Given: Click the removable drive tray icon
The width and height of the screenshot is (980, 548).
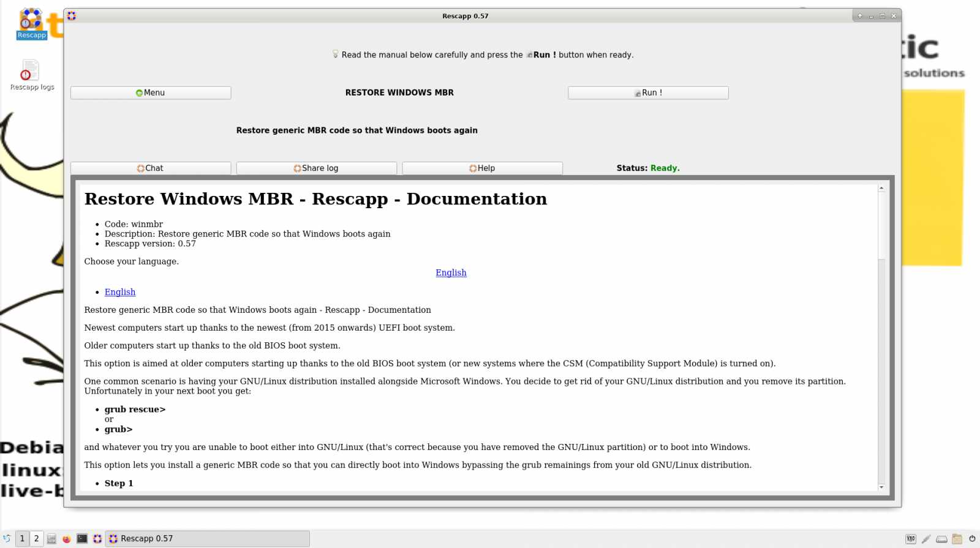Looking at the screenshot, I should pyautogui.click(x=941, y=539).
